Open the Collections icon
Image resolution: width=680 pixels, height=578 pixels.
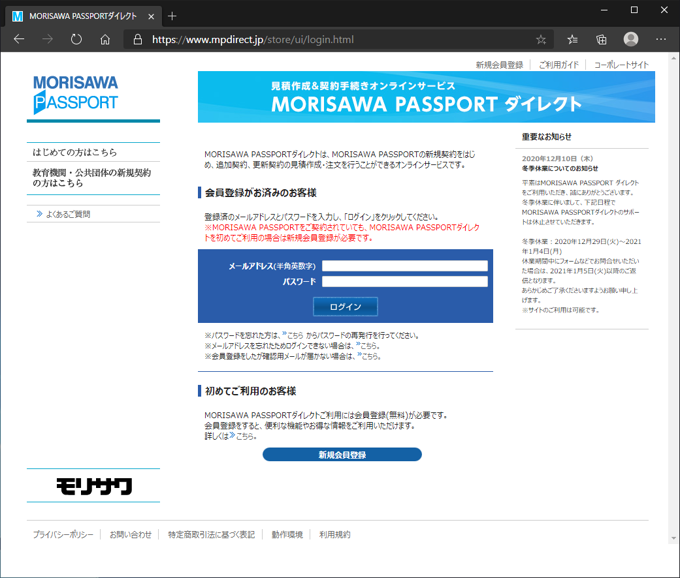(601, 39)
